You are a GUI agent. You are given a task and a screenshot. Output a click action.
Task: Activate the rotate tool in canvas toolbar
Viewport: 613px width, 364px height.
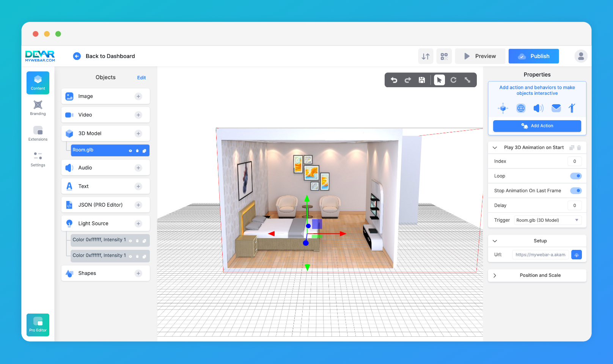(x=454, y=80)
